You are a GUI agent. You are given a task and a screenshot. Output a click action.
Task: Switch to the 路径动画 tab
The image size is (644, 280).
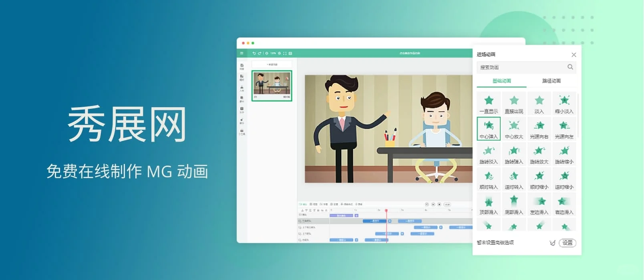(x=551, y=81)
